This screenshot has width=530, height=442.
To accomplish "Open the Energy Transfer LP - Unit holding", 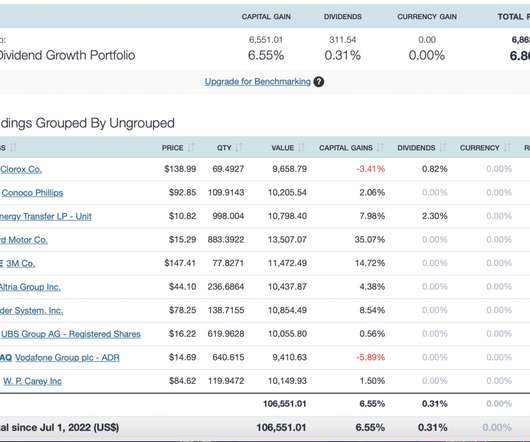I will coord(46,216).
